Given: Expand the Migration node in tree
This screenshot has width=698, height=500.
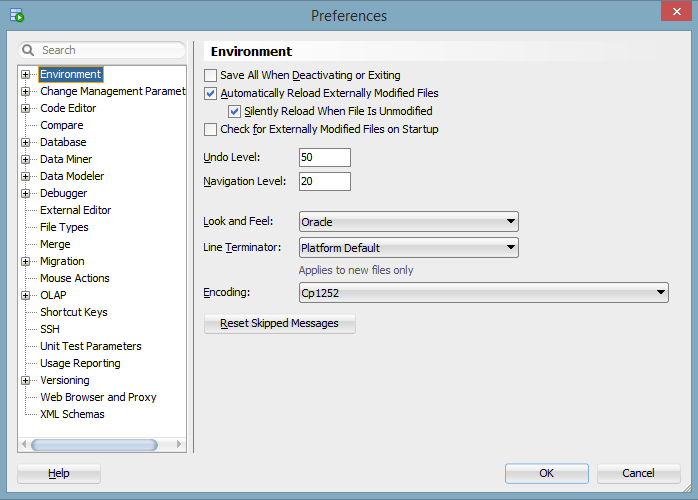Looking at the screenshot, I should (x=26, y=262).
